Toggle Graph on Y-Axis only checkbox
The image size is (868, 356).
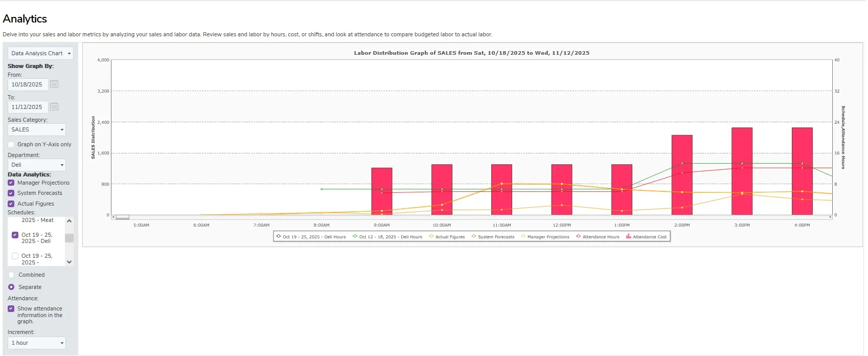pos(11,144)
